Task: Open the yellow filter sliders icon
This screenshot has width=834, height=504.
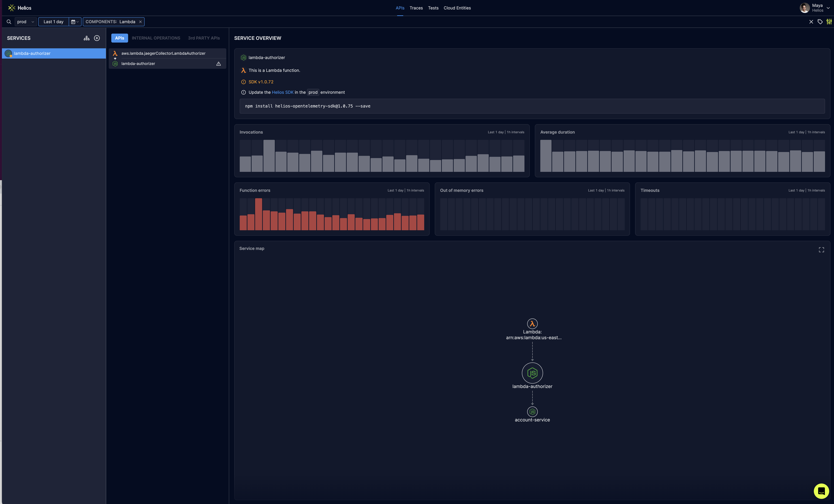Action: tap(829, 22)
